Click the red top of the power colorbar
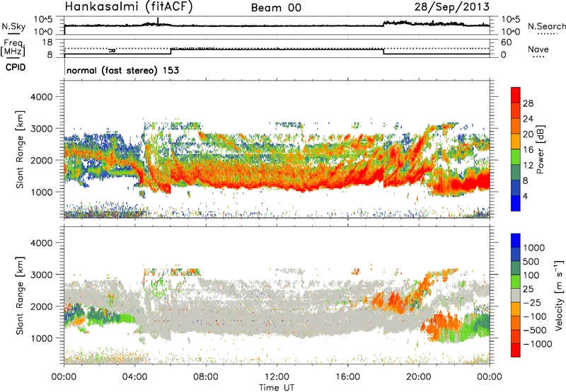This screenshot has height=392, width=566. tap(516, 95)
